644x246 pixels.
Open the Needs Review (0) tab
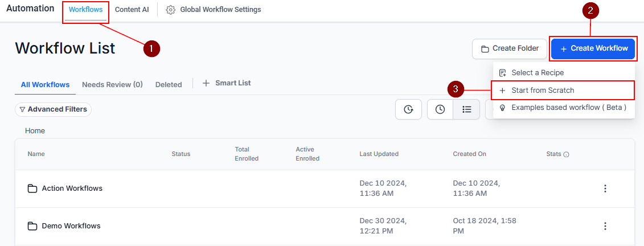(112, 85)
